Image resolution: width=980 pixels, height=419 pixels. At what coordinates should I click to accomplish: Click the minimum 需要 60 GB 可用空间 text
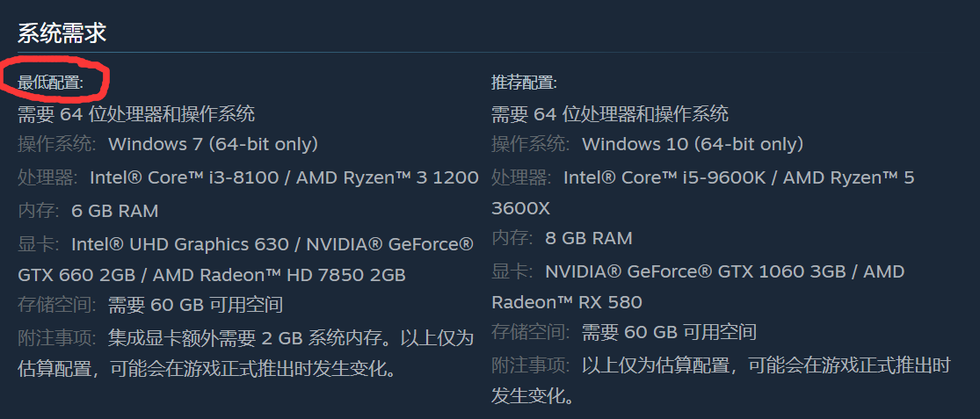[x=196, y=306]
